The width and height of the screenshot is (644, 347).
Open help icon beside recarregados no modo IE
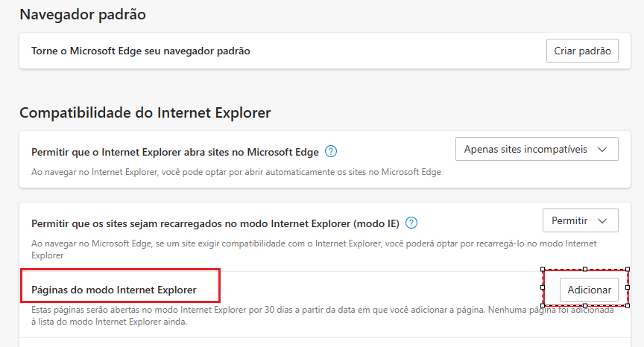pos(411,223)
